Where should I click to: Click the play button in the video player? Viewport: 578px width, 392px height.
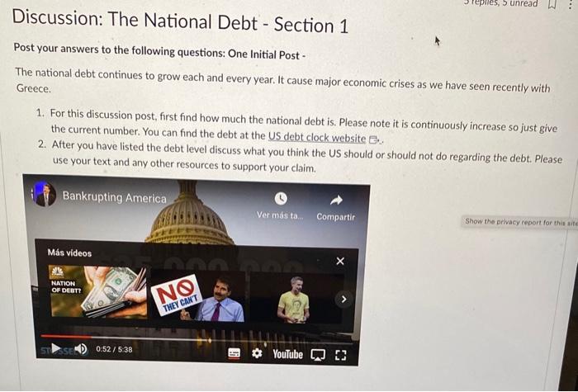(56, 348)
